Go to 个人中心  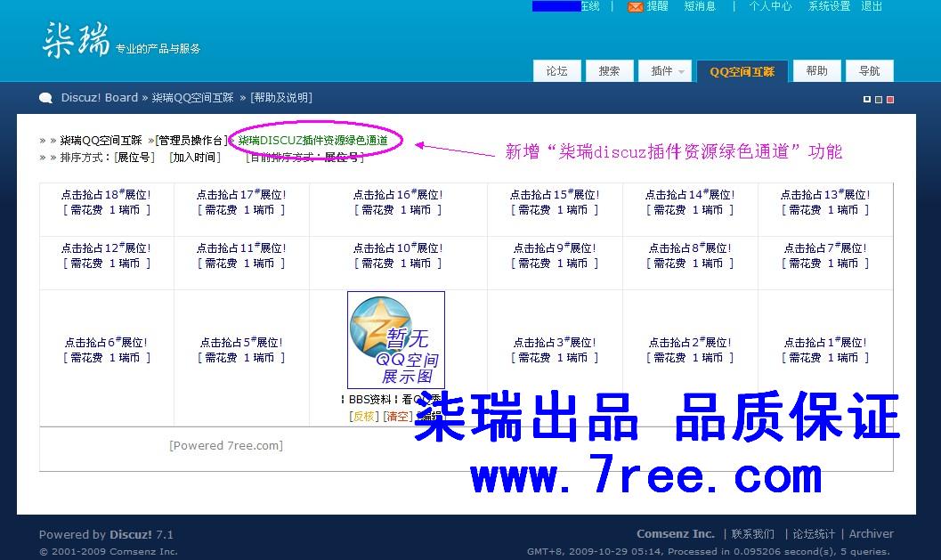(x=771, y=6)
